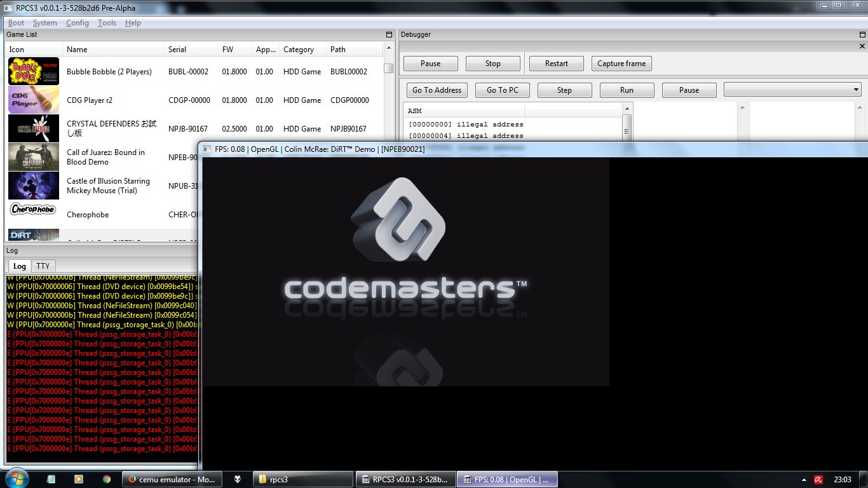The height and width of the screenshot is (488, 868).
Task: Click the App version column header
Action: 266,50
